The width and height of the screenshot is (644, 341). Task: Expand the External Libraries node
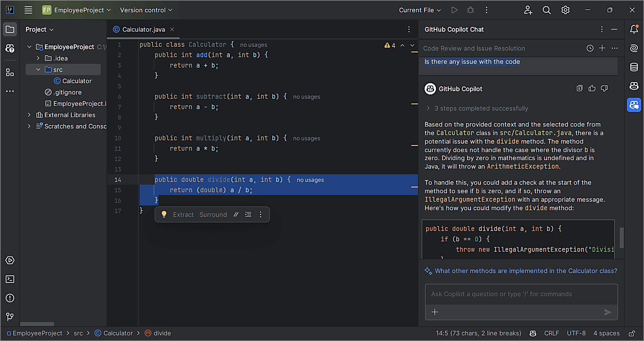tap(29, 115)
